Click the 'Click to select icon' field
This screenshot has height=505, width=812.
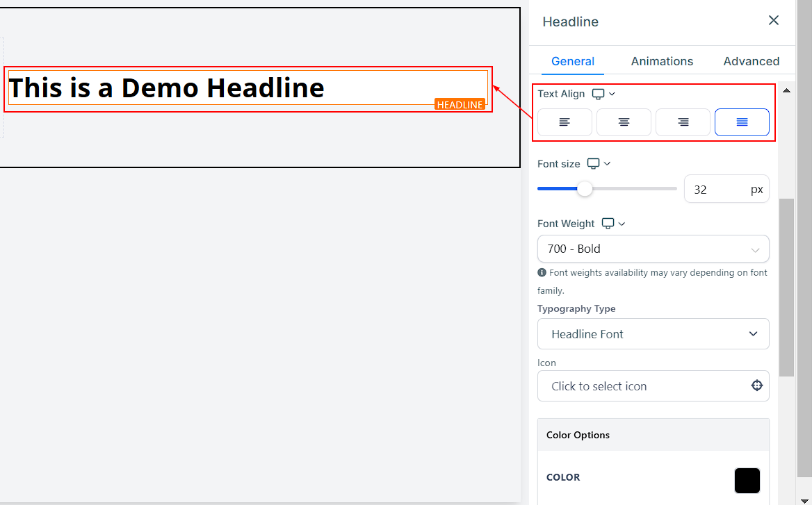tap(653, 386)
